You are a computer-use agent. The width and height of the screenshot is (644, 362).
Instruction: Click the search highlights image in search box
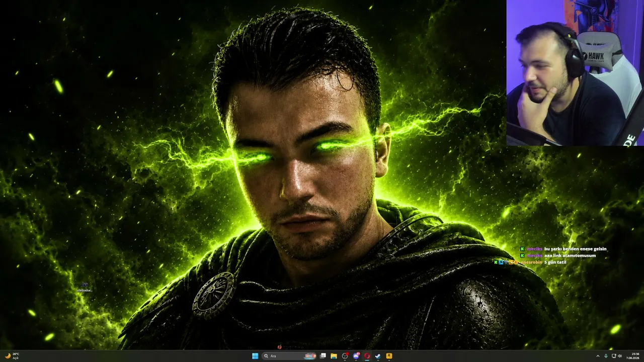310,356
